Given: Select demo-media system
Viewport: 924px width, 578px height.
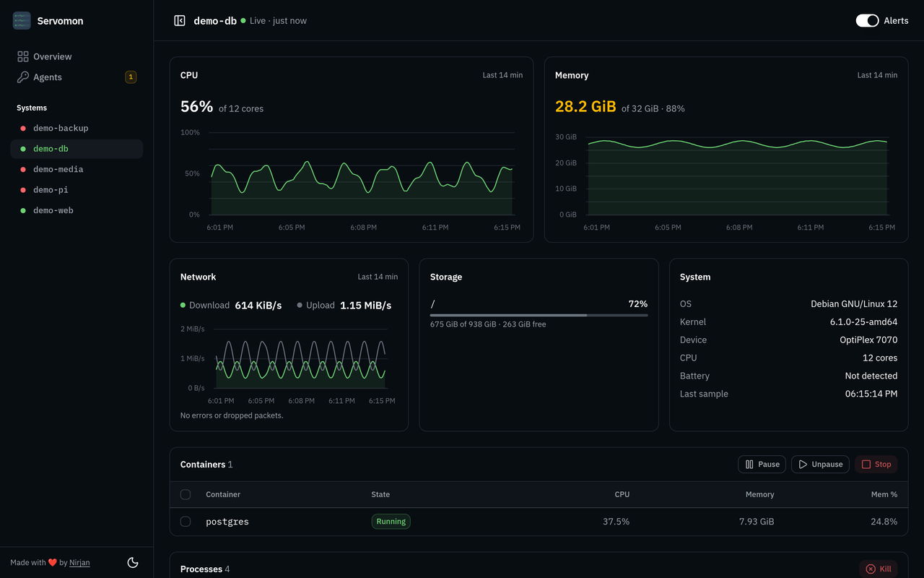Looking at the screenshot, I should pyautogui.click(x=77, y=170).
